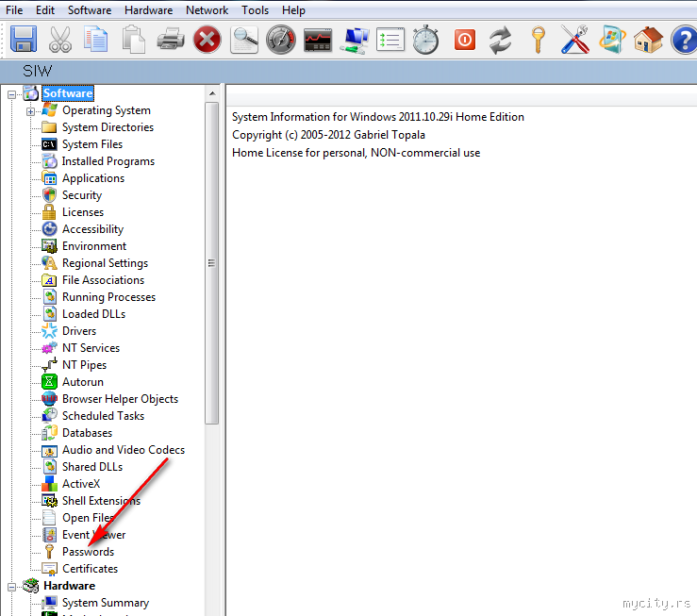
Task: Click the tree scrollbar up arrow
Action: [x=212, y=93]
